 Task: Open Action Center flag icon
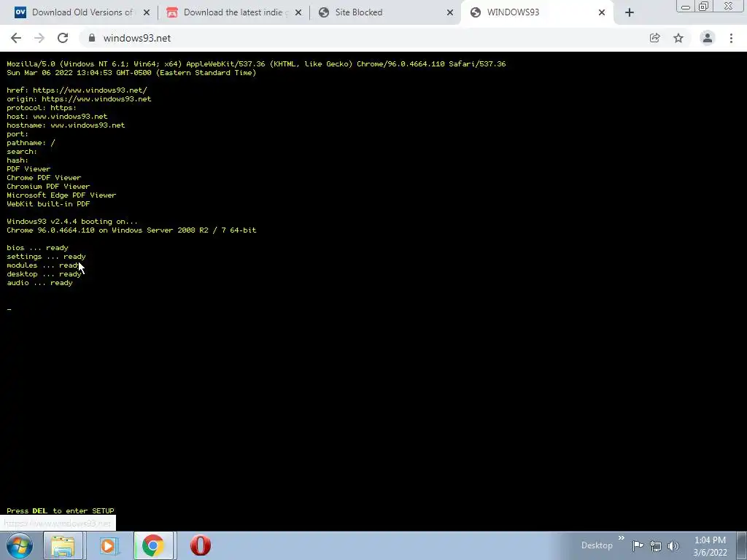point(638,545)
